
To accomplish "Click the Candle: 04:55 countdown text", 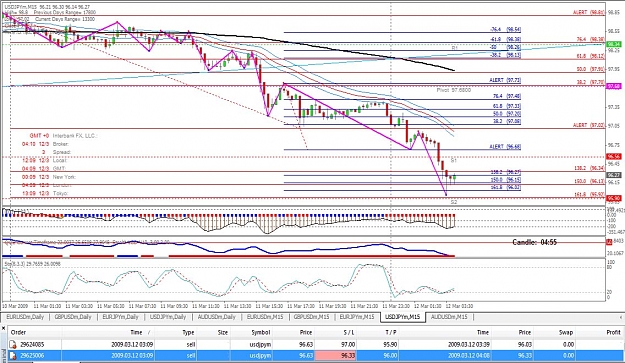I will click(534, 242).
